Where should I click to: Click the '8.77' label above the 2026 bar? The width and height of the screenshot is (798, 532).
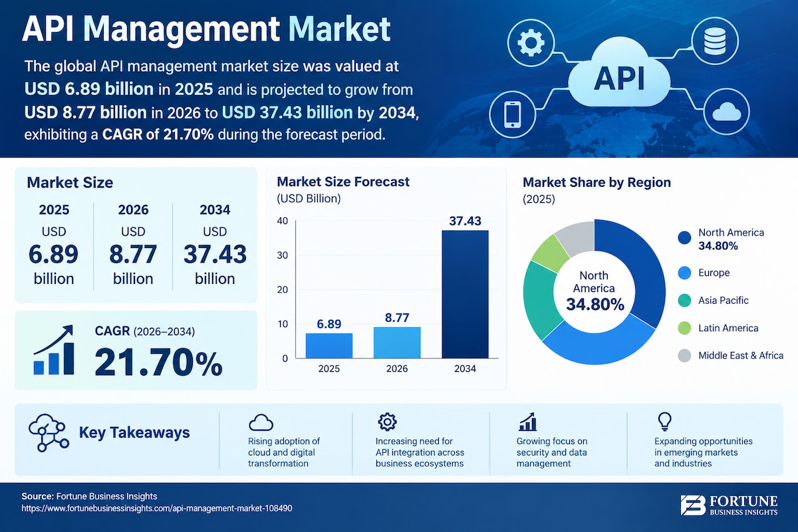(x=397, y=317)
